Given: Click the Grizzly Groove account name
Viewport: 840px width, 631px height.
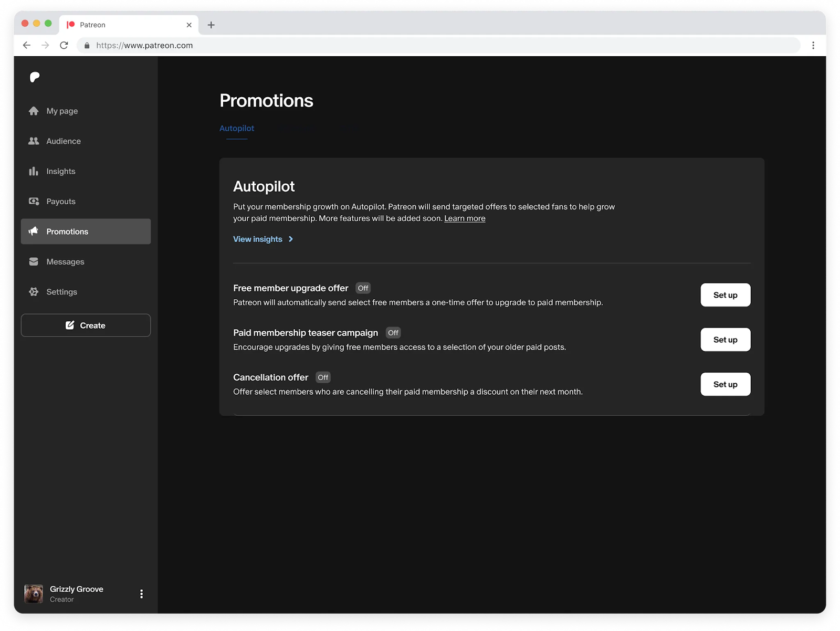Looking at the screenshot, I should 77,589.
